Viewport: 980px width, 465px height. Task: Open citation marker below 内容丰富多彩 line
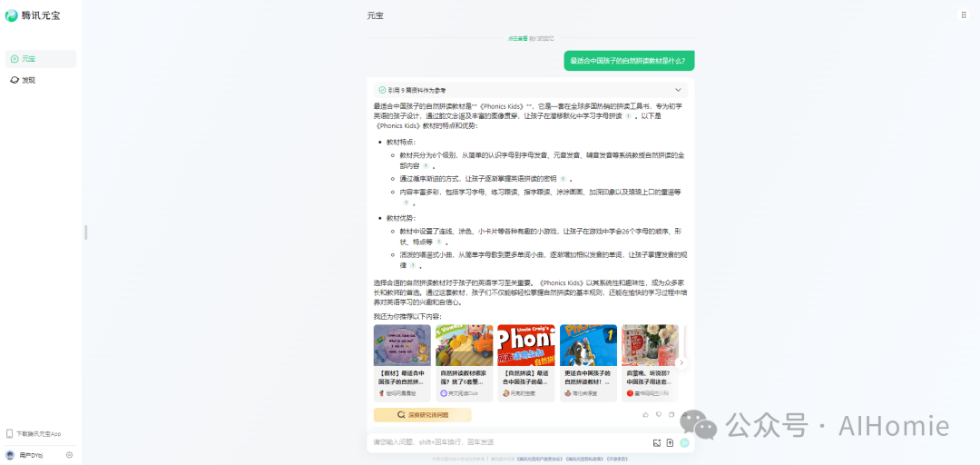tap(406, 203)
